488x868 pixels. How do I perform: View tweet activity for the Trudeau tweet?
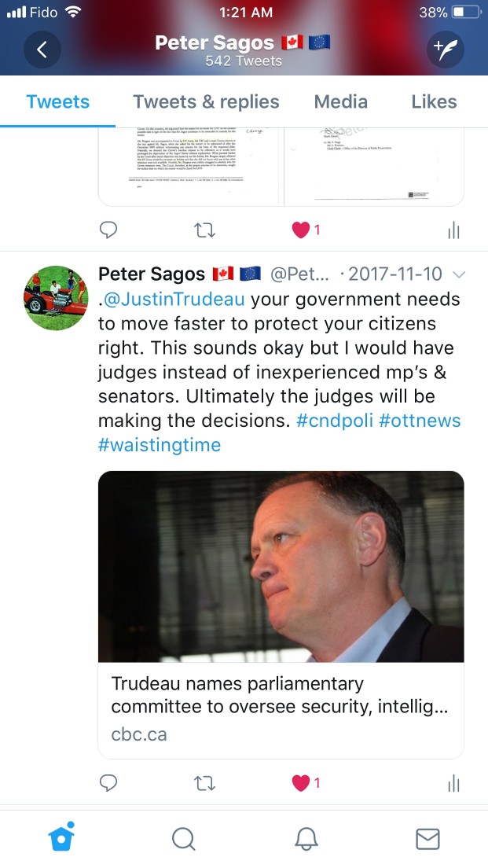click(453, 783)
